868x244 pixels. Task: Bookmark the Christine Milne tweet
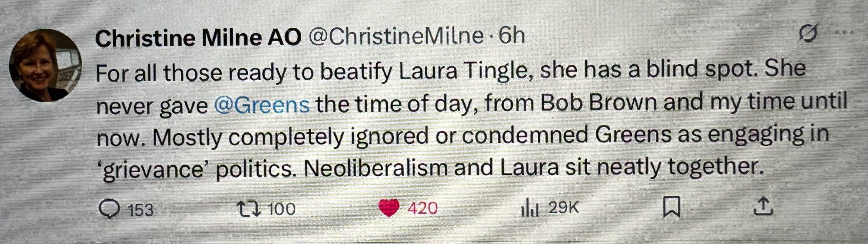tap(671, 207)
